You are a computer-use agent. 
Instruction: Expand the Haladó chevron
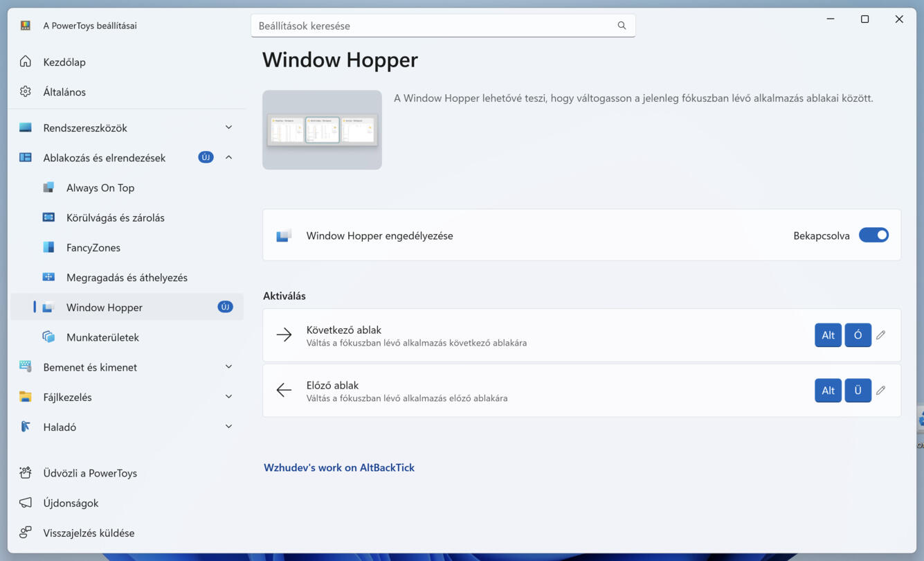tap(228, 427)
